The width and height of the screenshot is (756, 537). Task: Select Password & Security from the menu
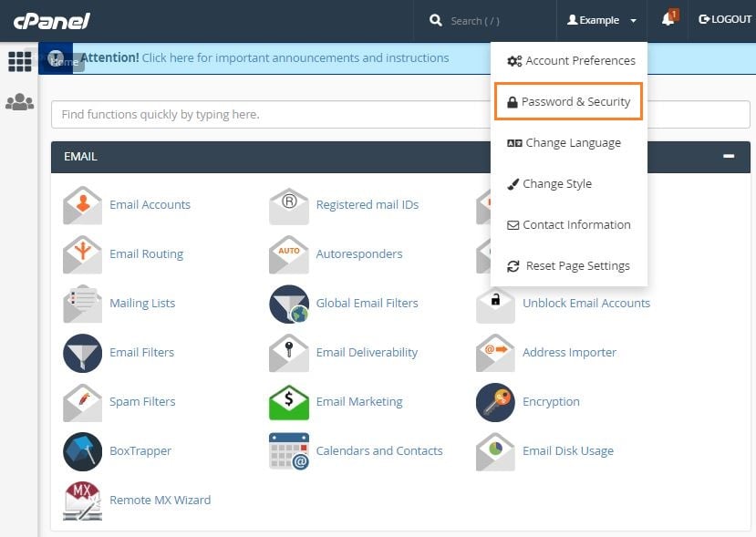click(x=567, y=101)
